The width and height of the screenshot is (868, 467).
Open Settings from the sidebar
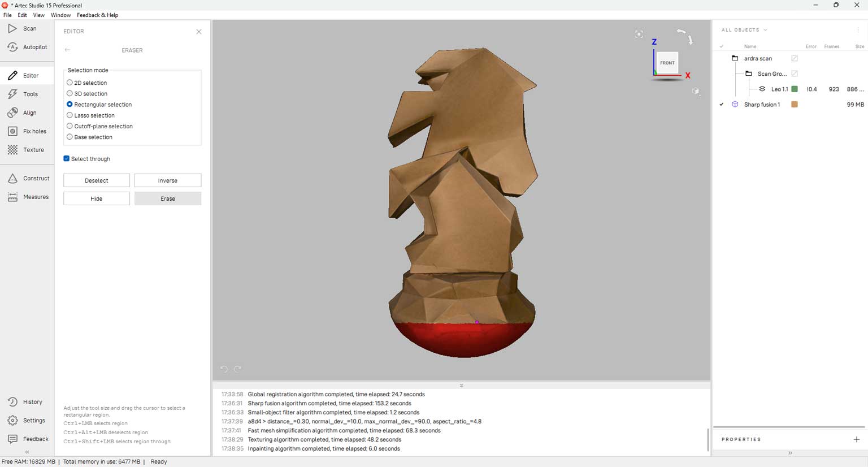tap(27, 421)
